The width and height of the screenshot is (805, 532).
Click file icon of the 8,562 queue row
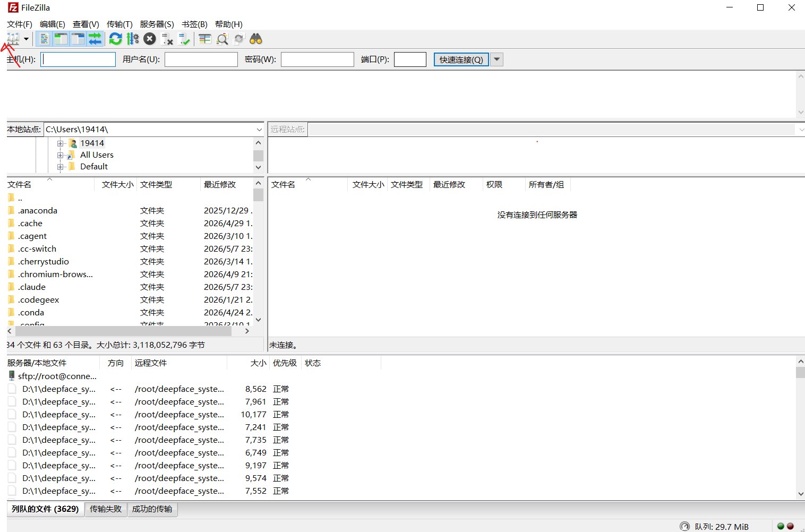[x=12, y=389]
